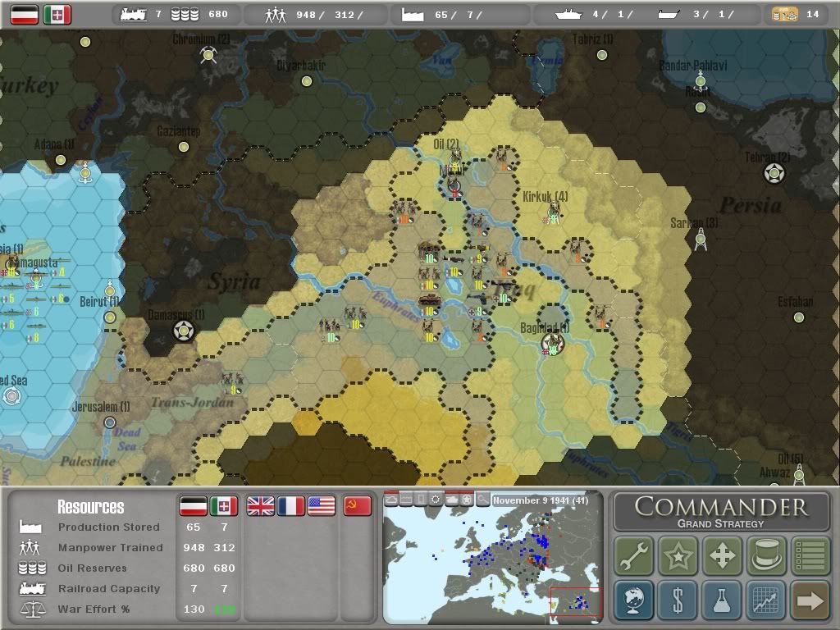Viewport: 840px width, 630px height.
Task: Select the unit at Kirkuk
Action: [x=552, y=212]
